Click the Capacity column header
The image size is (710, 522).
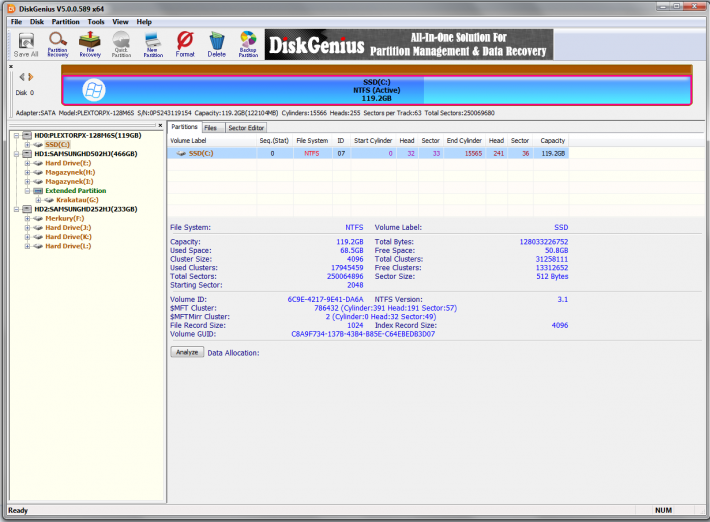coord(552,141)
